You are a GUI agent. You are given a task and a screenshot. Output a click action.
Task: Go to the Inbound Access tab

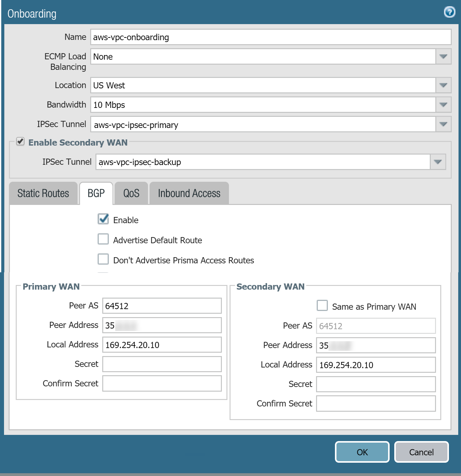pos(189,193)
